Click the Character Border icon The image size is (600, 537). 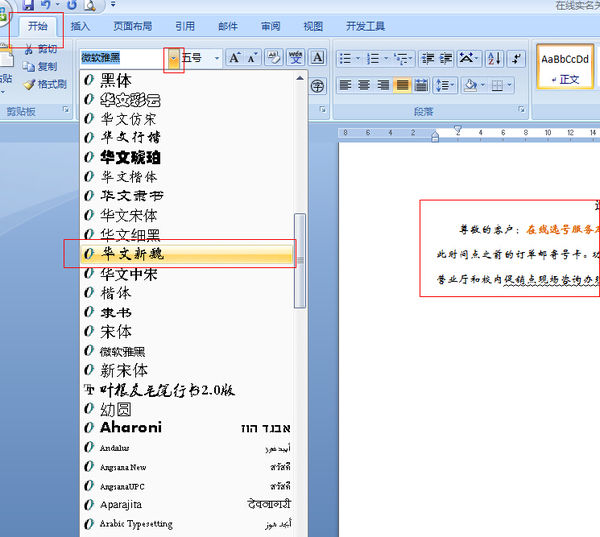click(317, 58)
